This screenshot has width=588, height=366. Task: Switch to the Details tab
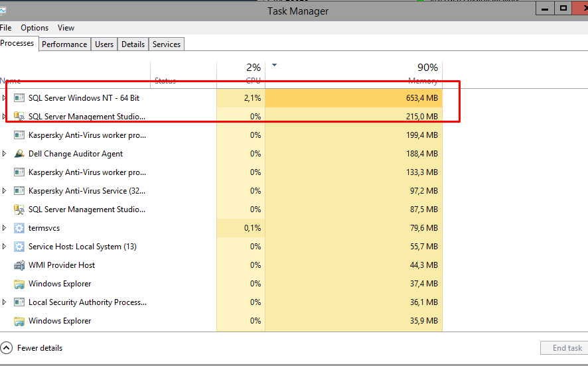(x=133, y=44)
